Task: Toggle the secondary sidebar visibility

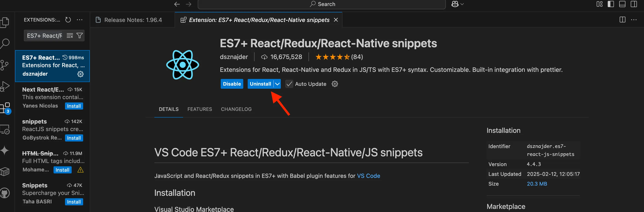Action: (634, 4)
